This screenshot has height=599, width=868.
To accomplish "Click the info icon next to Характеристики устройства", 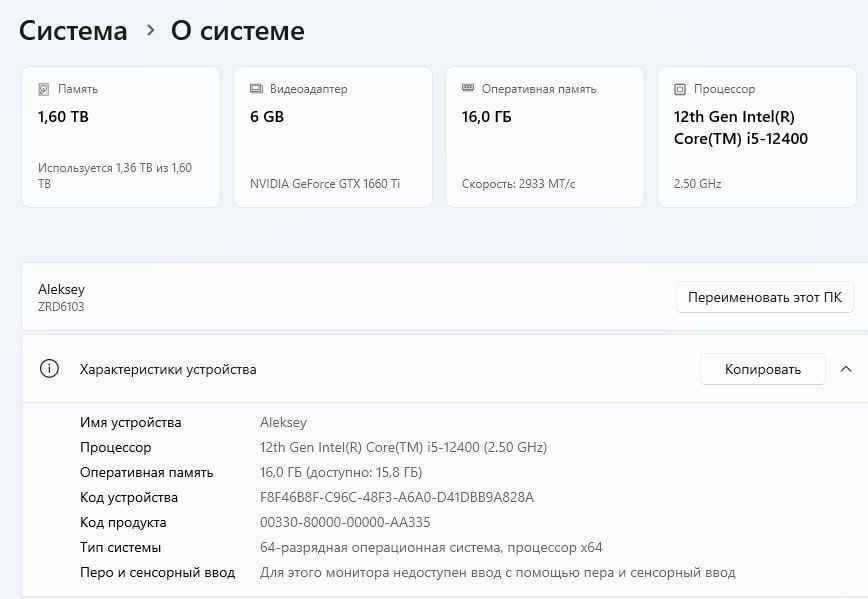I will pos(49,368).
